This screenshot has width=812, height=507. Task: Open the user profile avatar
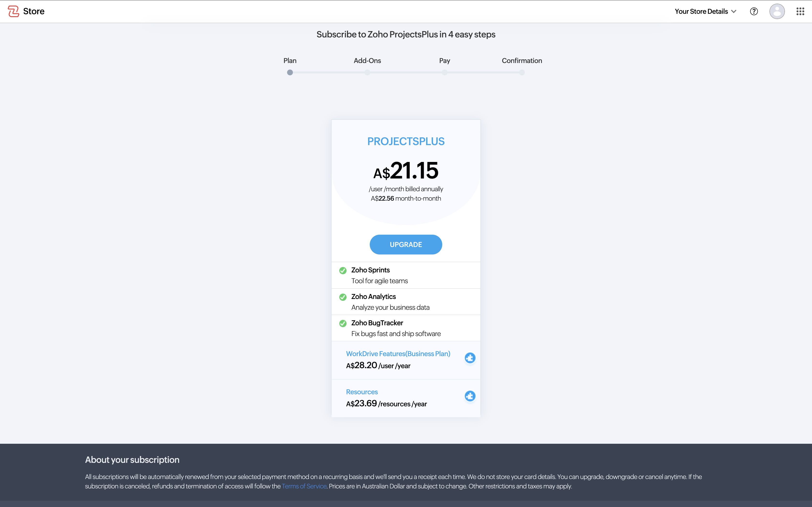(x=777, y=11)
